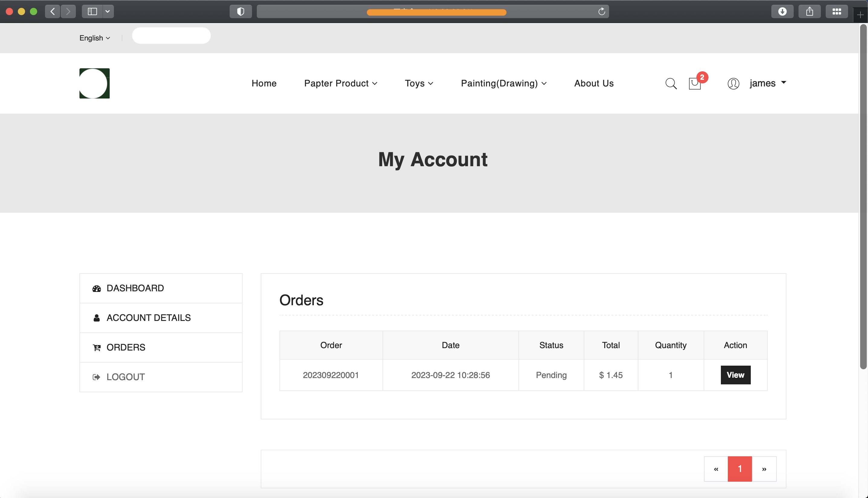The width and height of the screenshot is (868, 498).
Task: Click the search magnifier icon
Action: pyautogui.click(x=671, y=83)
